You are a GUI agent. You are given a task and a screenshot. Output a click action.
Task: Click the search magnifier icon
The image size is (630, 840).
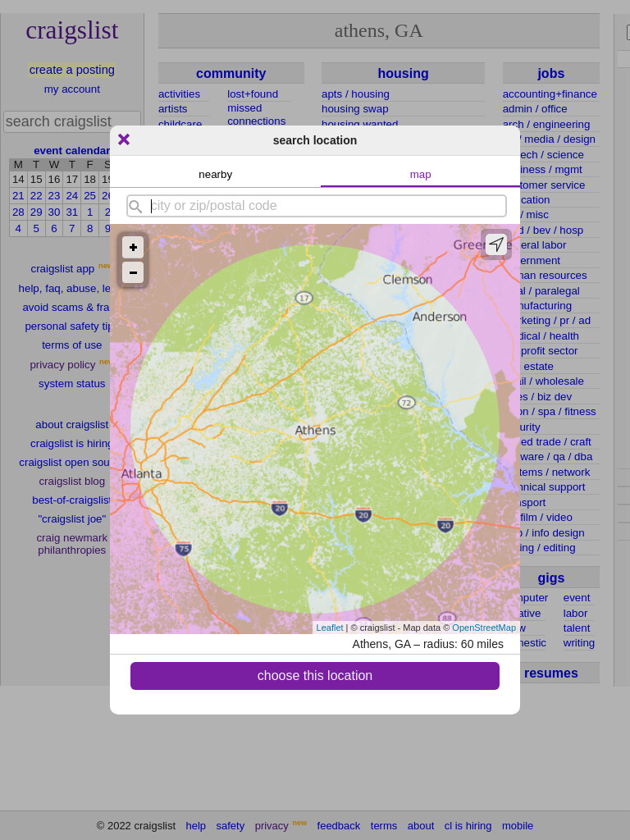click(135, 206)
